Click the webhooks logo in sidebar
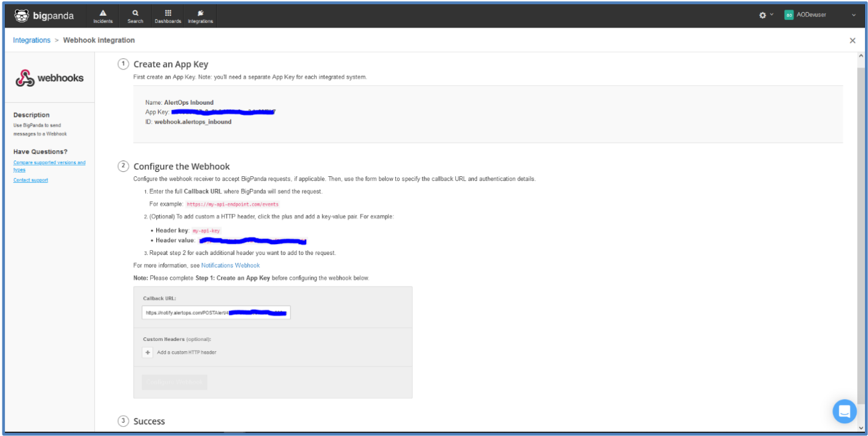 coord(50,78)
